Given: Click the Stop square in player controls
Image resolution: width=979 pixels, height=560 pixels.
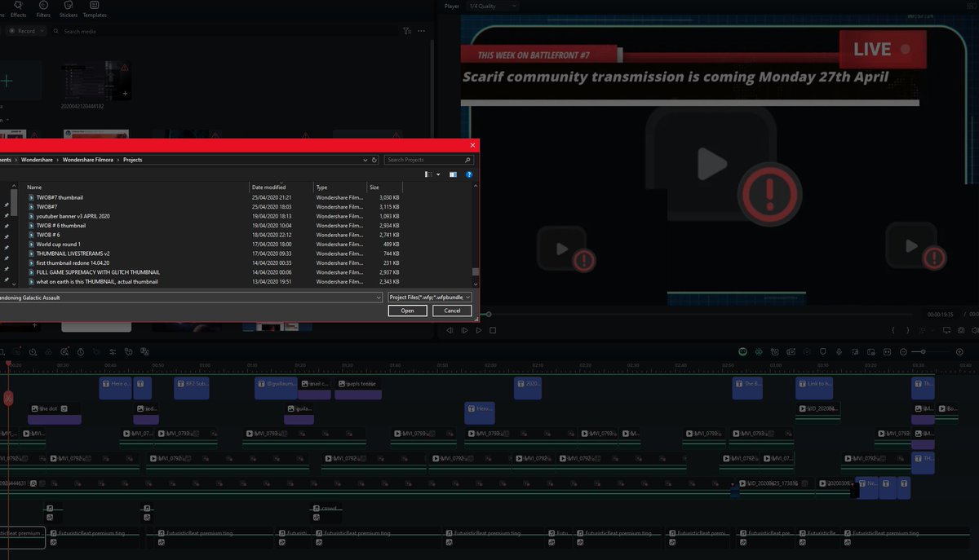Looking at the screenshot, I should click(493, 330).
